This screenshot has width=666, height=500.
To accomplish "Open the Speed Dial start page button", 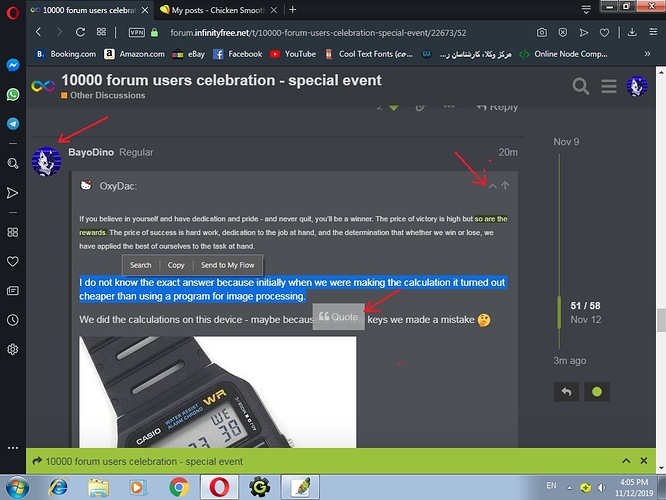I will (x=101, y=32).
